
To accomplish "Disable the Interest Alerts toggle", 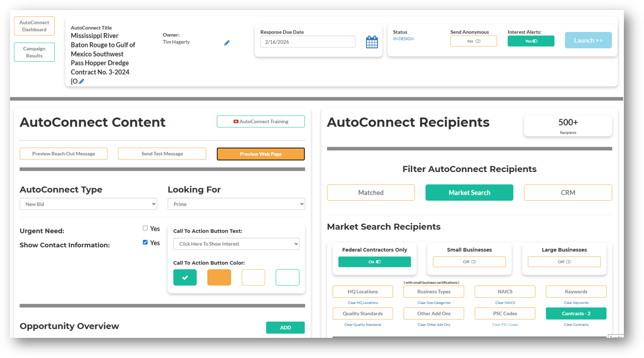I will point(531,41).
